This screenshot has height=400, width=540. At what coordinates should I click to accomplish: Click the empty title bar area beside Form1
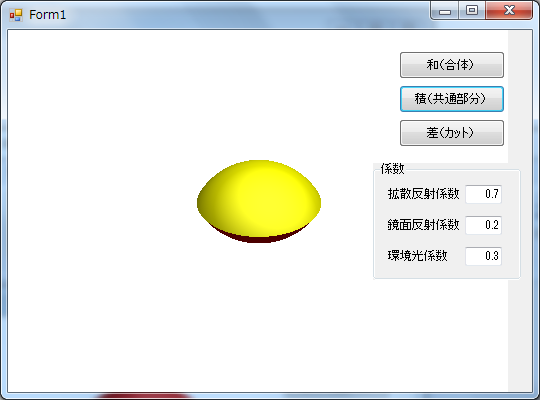coord(241,15)
